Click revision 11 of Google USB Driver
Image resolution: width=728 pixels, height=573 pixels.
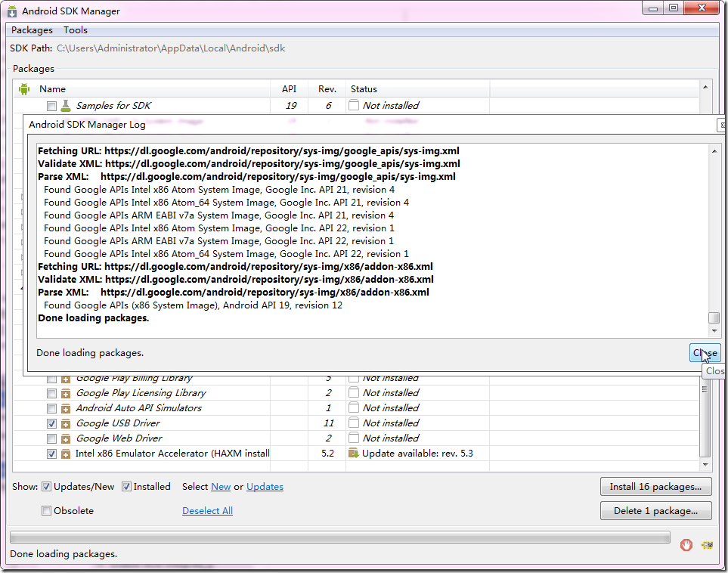coord(328,423)
